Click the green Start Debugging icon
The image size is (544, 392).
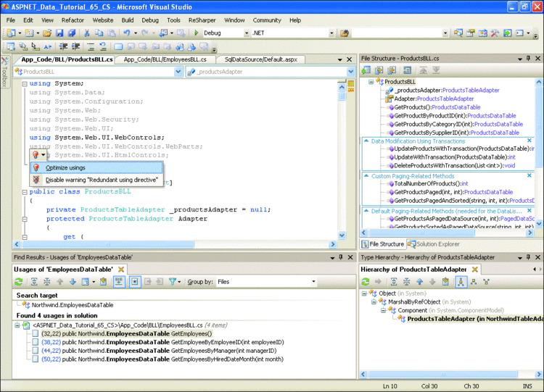tap(197, 33)
